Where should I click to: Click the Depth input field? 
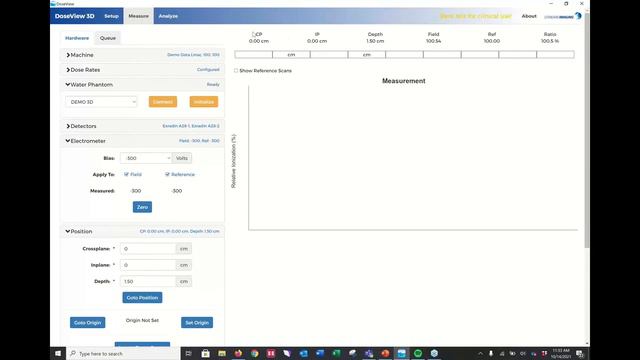[148, 281]
